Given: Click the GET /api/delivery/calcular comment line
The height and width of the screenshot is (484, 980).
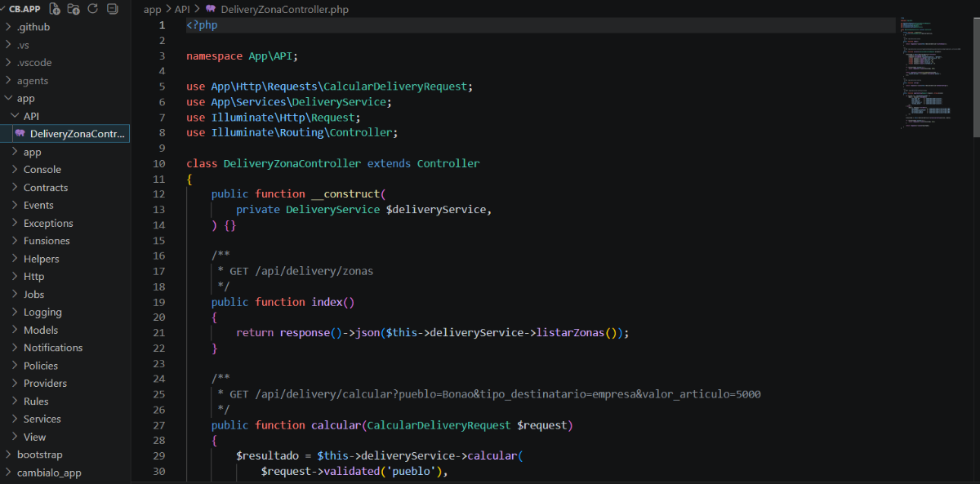Looking at the screenshot, I should point(489,394).
